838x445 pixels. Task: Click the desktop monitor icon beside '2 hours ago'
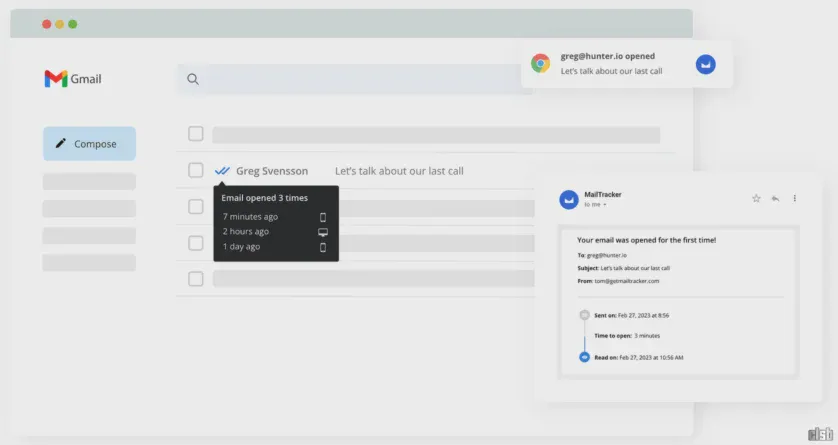click(323, 232)
